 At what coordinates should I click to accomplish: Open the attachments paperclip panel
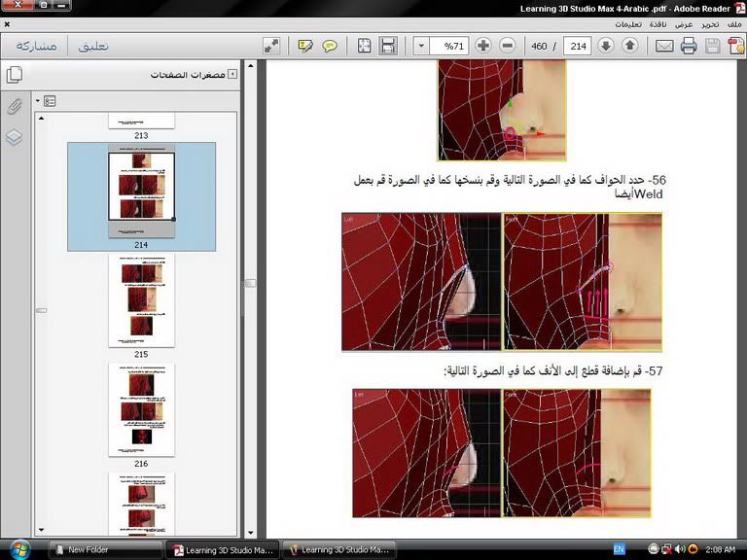tap(15, 107)
